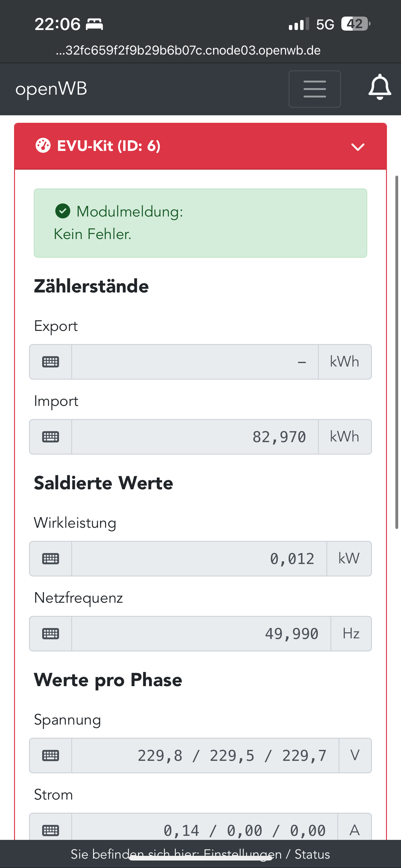
Task: Select the Import value field 82,970
Action: pos(195,437)
